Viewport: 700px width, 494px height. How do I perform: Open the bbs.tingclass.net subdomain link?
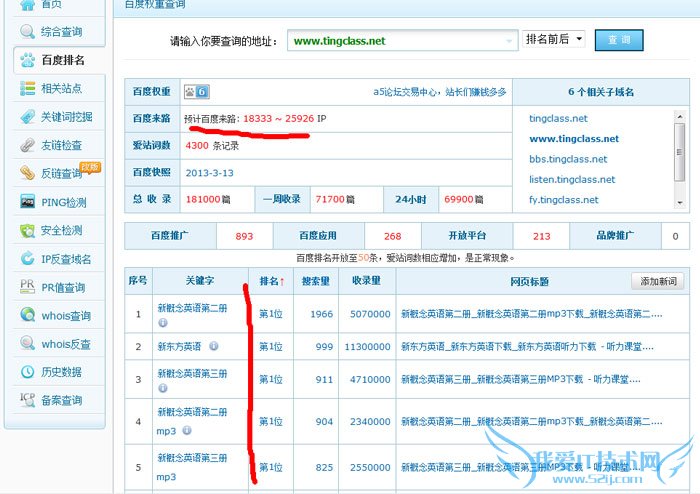(x=568, y=159)
